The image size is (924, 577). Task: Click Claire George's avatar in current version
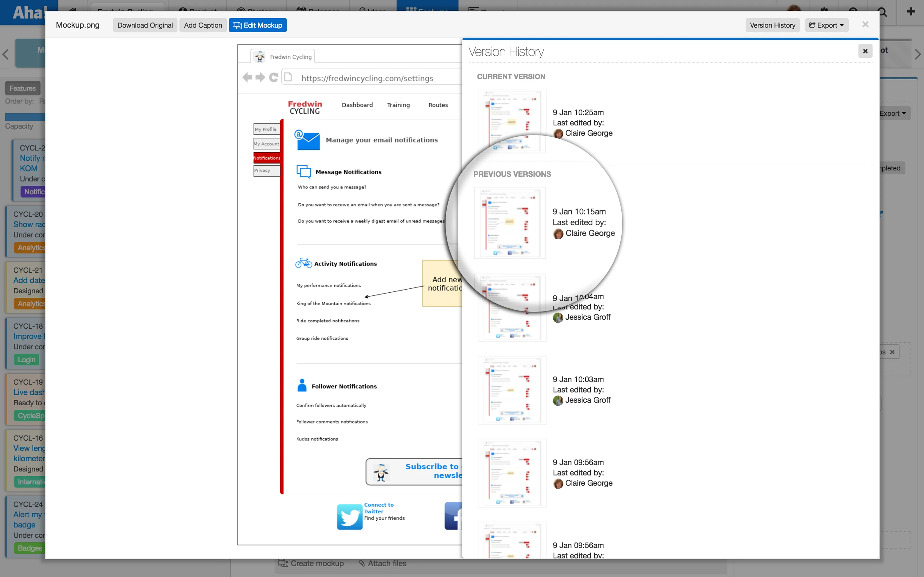point(558,133)
